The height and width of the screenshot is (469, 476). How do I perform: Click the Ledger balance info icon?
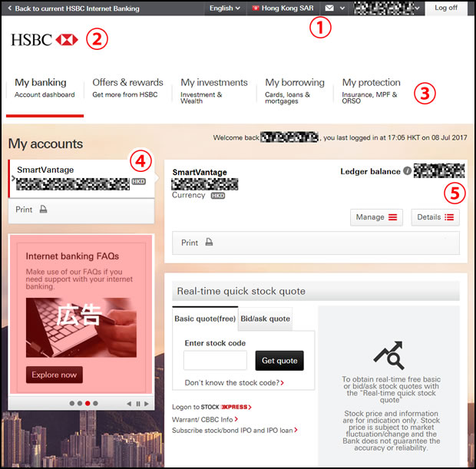407,171
